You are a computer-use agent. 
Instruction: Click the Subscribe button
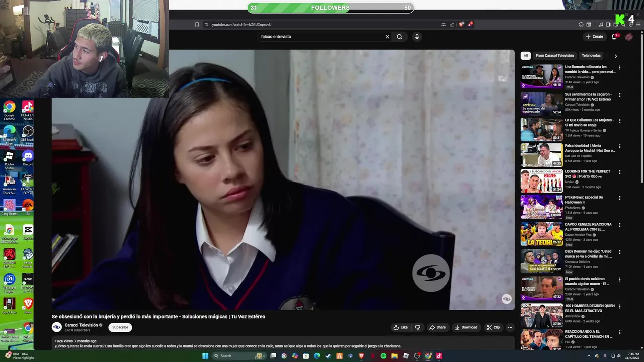tap(120, 327)
